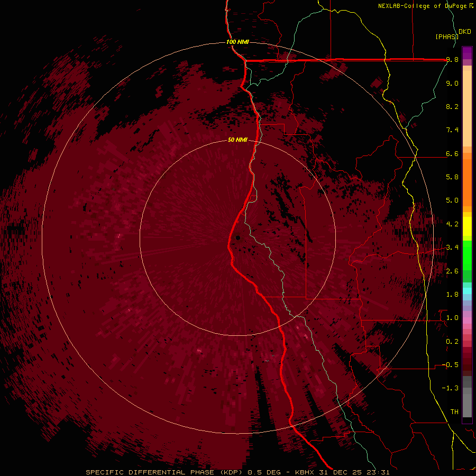Select the -1.3 value on color scale

450,388
